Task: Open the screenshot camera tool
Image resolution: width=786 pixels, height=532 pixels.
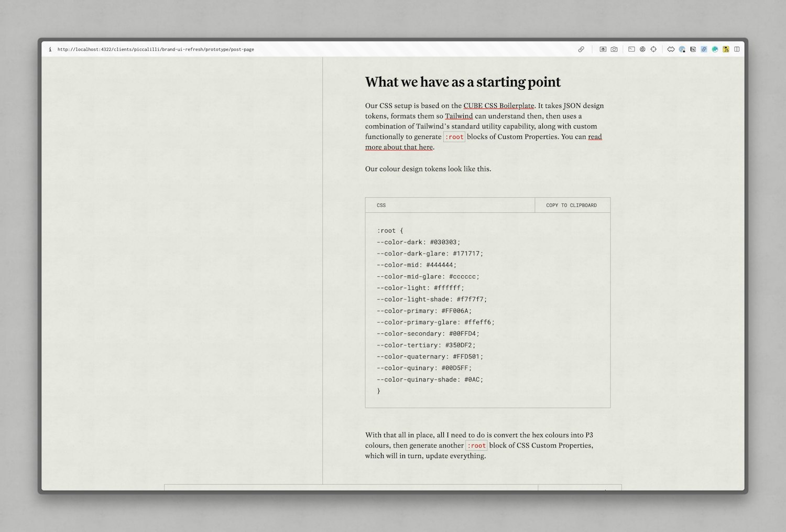Action: pyautogui.click(x=614, y=49)
